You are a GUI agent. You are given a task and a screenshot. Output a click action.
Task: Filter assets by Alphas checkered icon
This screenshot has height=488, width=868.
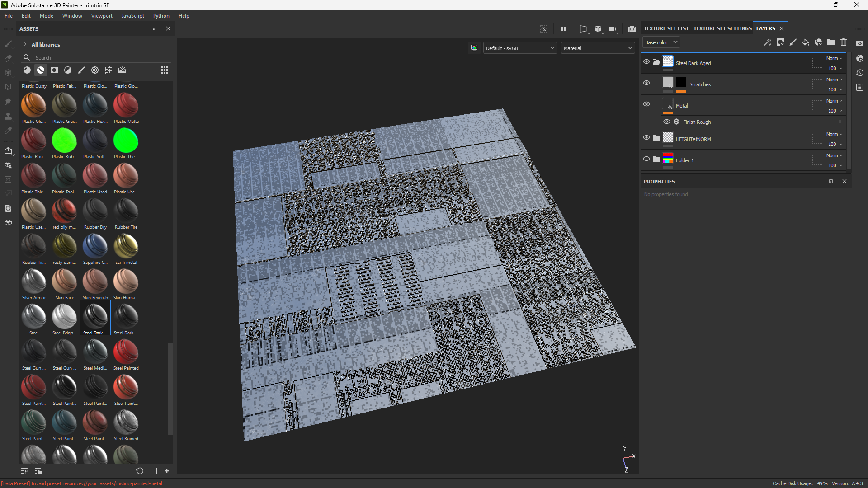point(95,70)
